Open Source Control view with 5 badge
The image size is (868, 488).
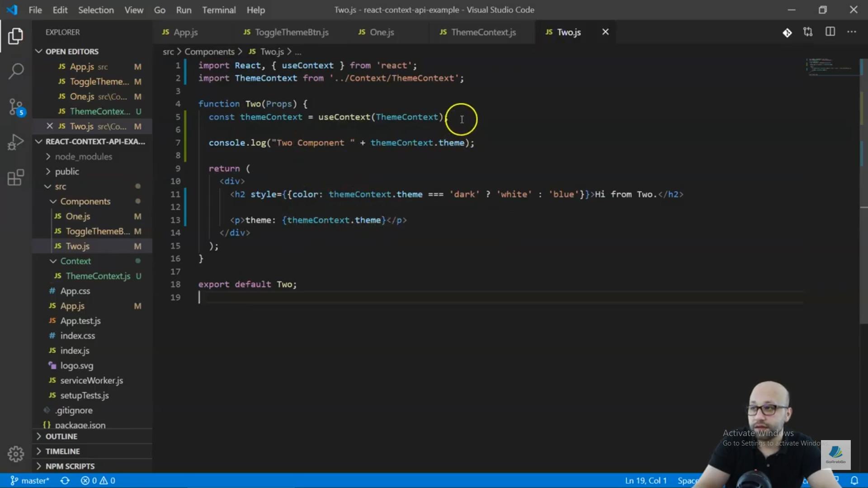tap(16, 107)
